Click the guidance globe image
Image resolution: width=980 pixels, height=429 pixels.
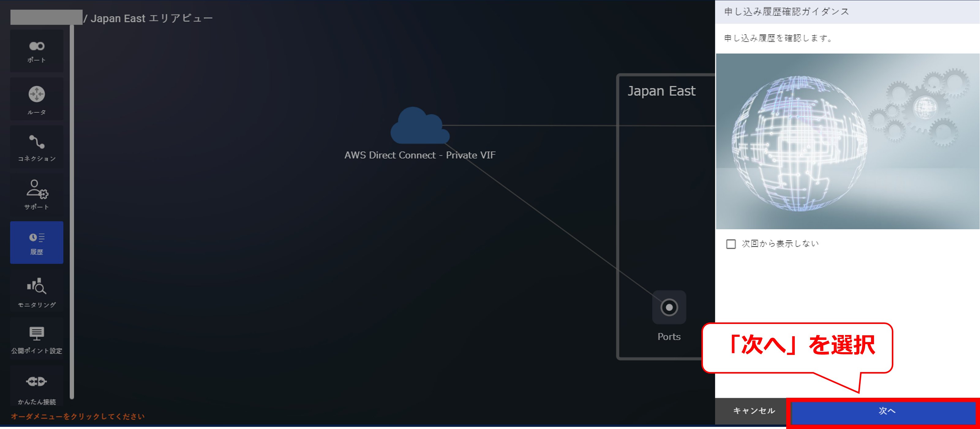847,141
